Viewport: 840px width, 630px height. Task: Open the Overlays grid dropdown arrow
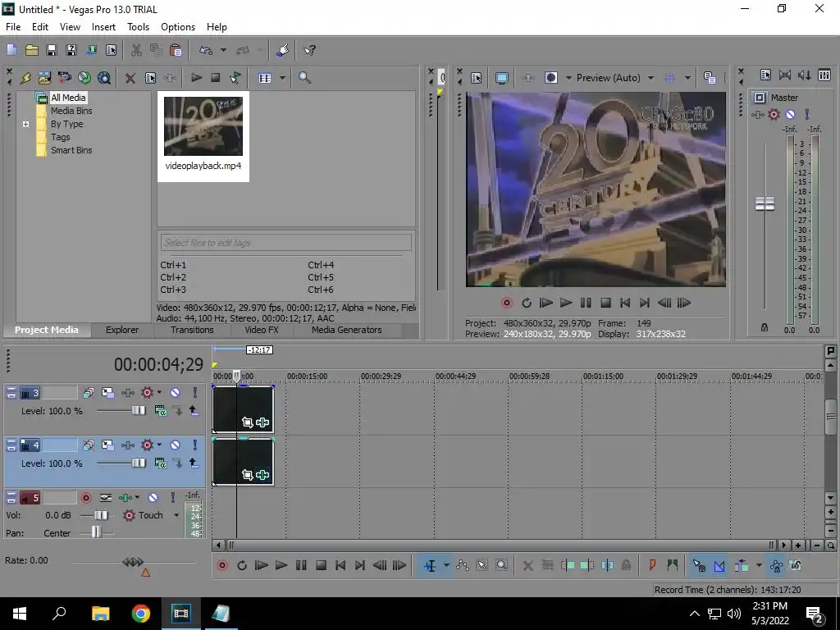[x=687, y=78]
